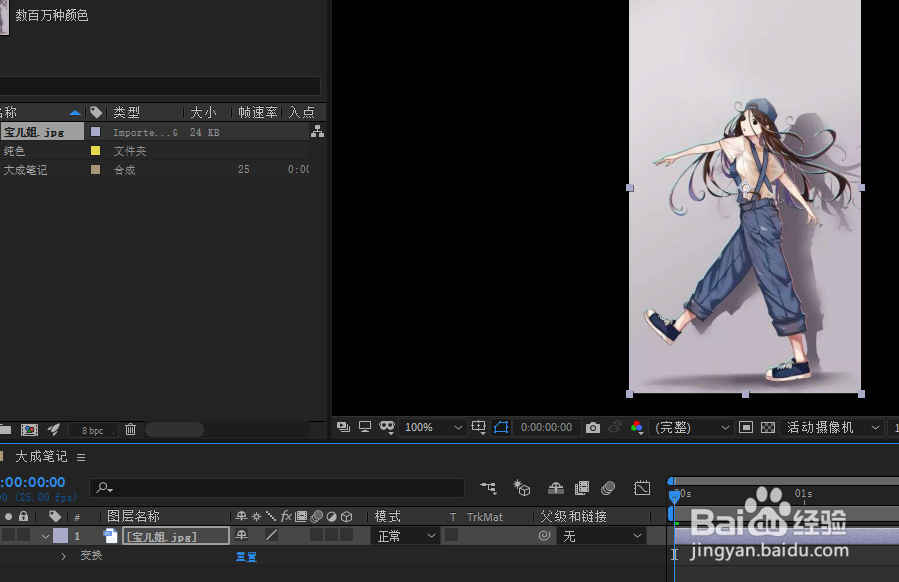Screen dimensions: 899x582
Task: Click the adjustment layer column icon
Action: tap(331, 517)
